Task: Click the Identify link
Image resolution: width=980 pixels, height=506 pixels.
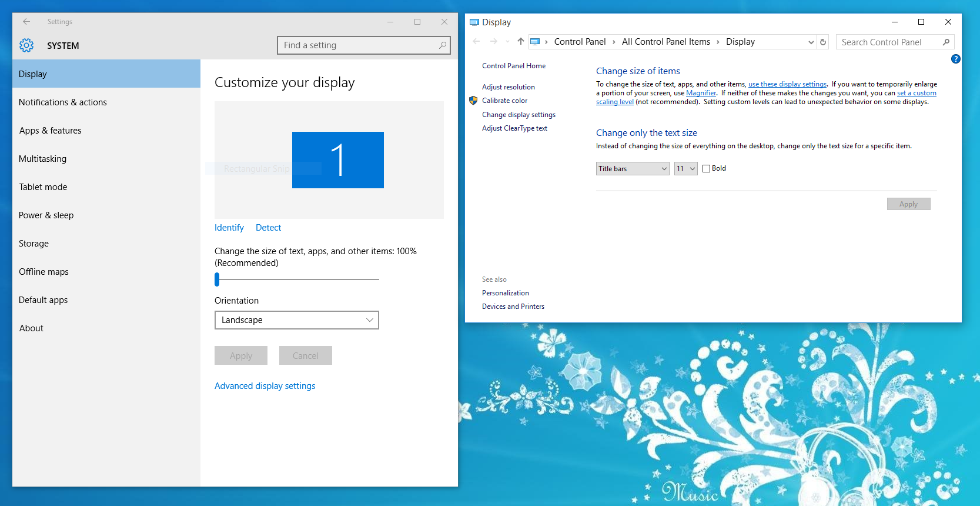Action: (229, 228)
